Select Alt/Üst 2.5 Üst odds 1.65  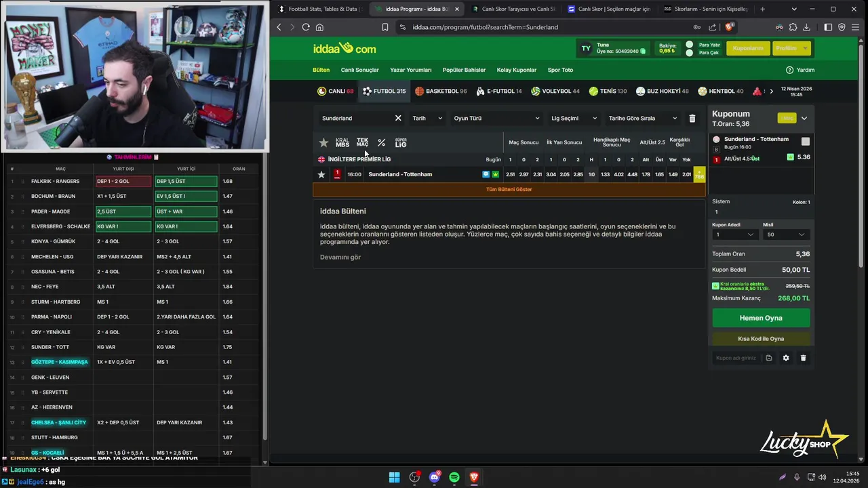coord(659,174)
